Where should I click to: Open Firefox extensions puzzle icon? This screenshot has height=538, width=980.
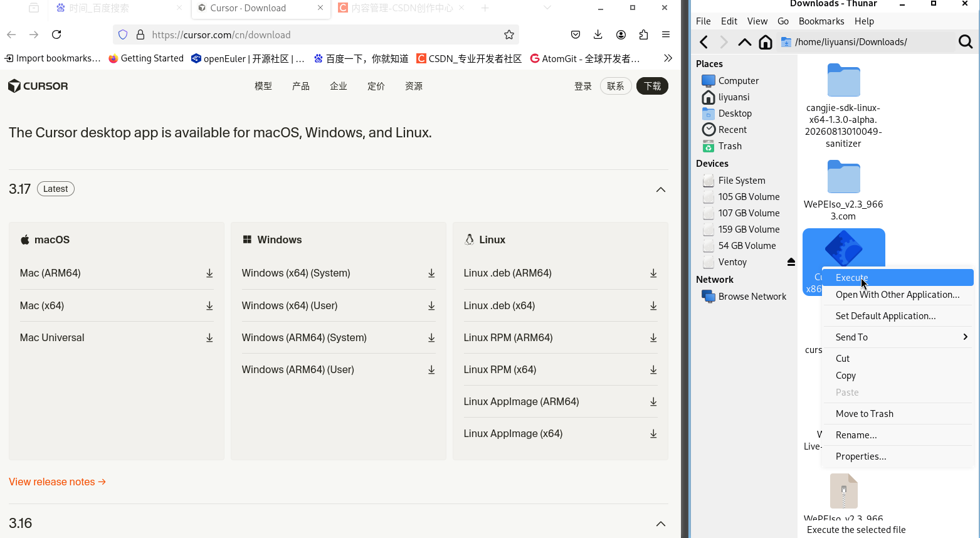643,34
